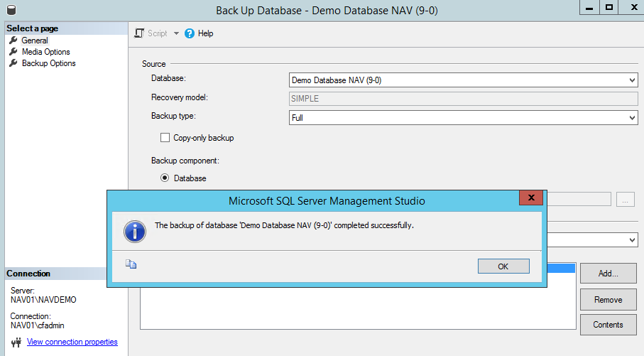Click the ellipsis browse button
This screenshot has height=356, width=644.
pos(625,200)
